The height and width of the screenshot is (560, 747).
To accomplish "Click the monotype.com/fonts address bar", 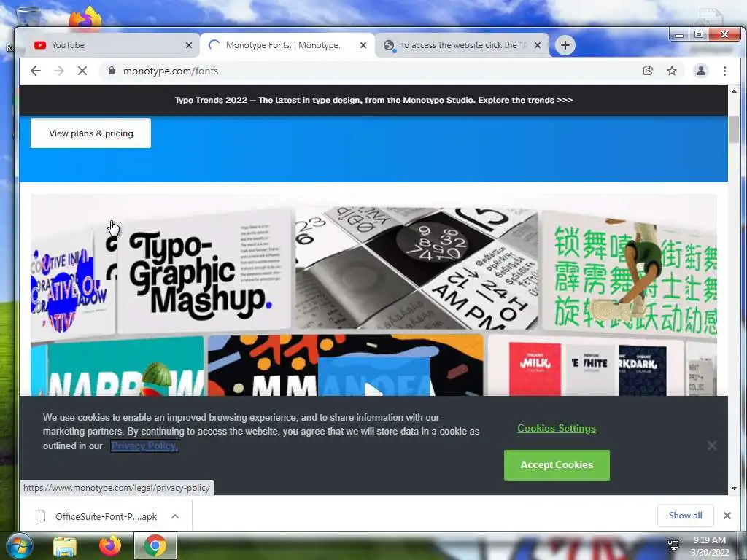I will [371, 71].
